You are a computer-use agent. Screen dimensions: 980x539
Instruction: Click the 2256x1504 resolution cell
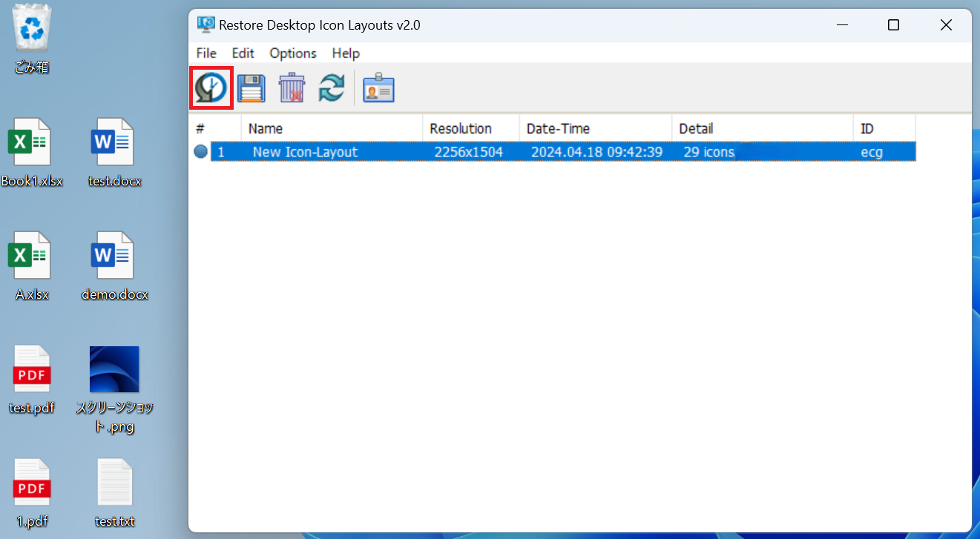469,152
